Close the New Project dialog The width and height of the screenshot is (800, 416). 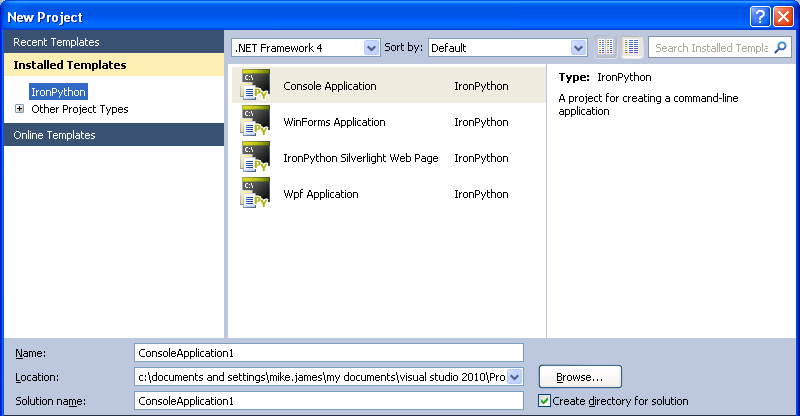pos(783,17)
